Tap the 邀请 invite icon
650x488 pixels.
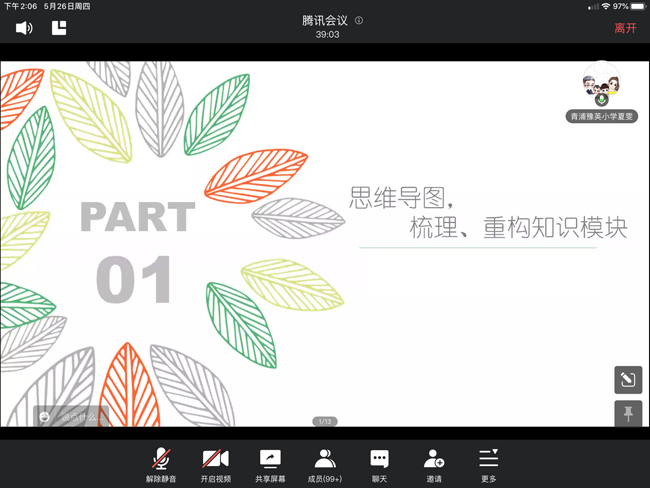coord(434,464)
